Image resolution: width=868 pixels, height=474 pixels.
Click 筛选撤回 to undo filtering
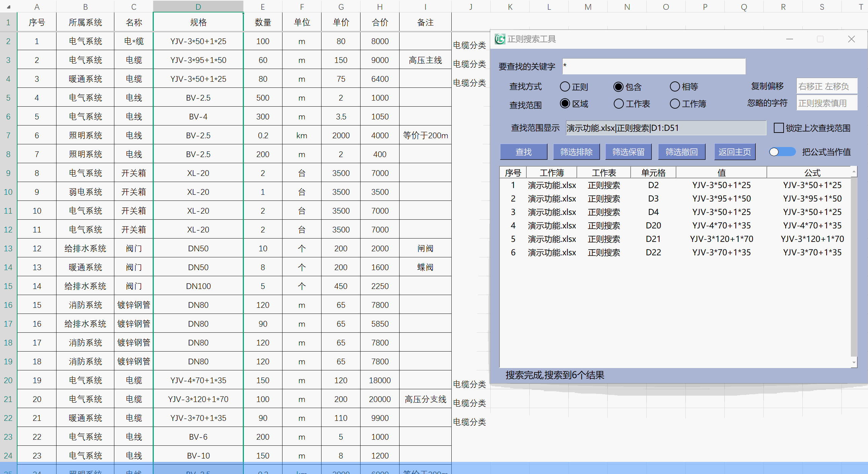click(x=681, y=152)
